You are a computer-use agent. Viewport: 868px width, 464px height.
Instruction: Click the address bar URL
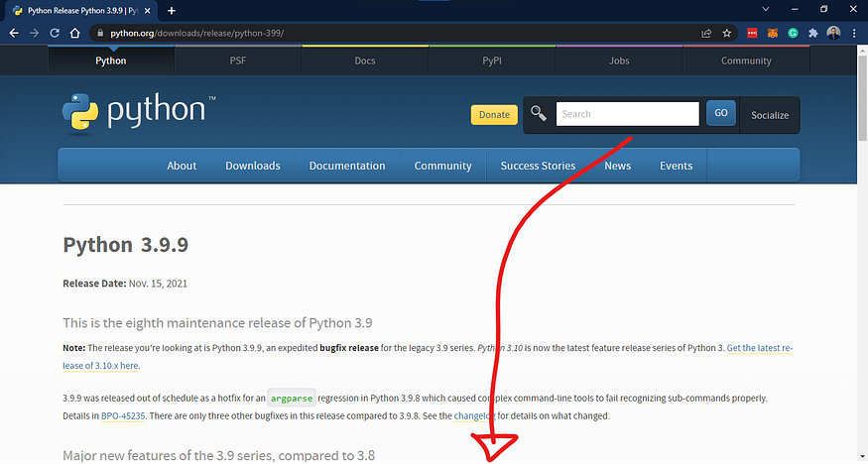coord(197,33)
